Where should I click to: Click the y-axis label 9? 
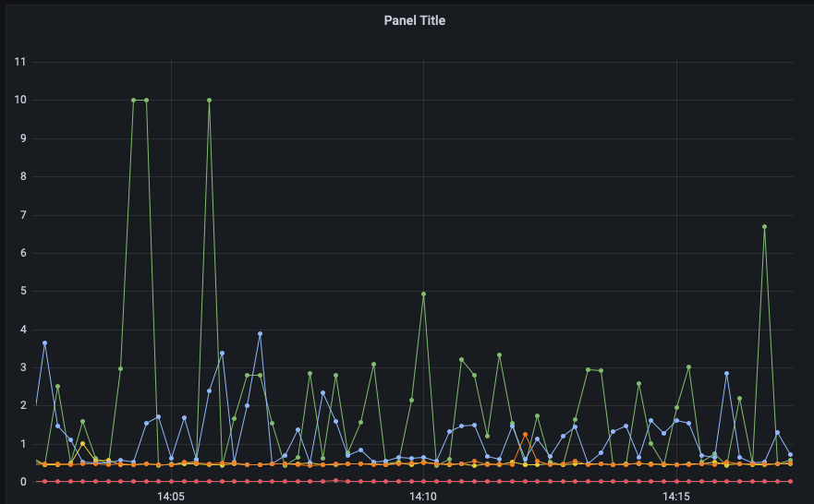pyautogui.click(x=23, y=138)
